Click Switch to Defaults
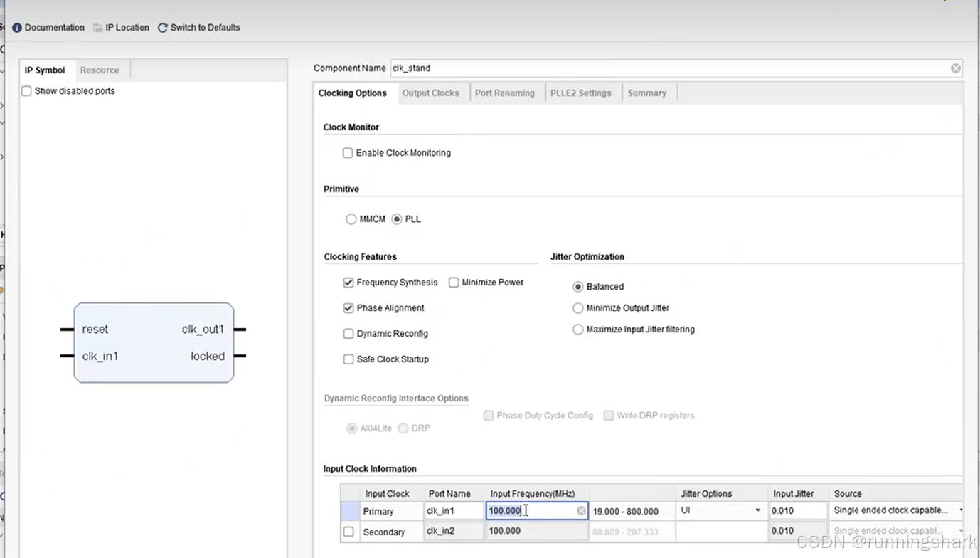Screen dimensions: 980x558 pyautogui.click(x=198, y=28)
